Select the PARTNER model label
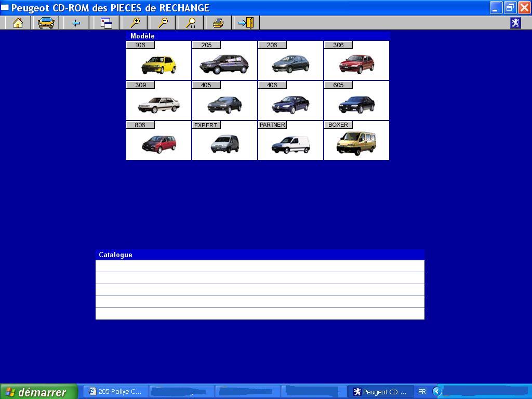This screenshot has width=532, height=399. [x=272, y=125]
